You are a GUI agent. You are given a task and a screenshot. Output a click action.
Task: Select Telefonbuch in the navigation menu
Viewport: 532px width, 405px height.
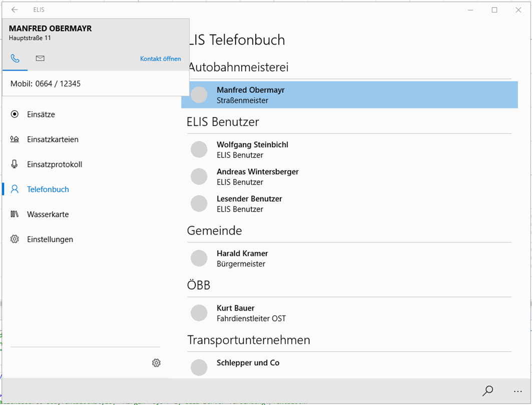coord(48,189)
